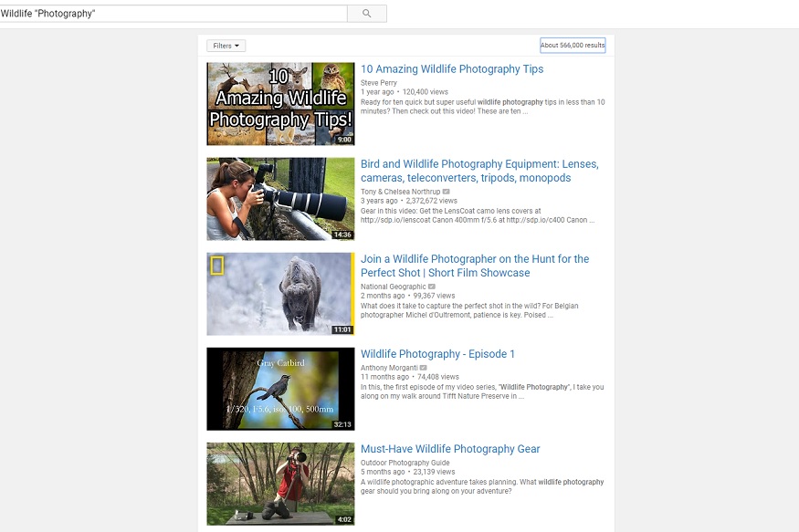Screen dimensions: 799x532
Task: Open bison thumbnail of National Geographic video
Action: [x=280, y=294]
